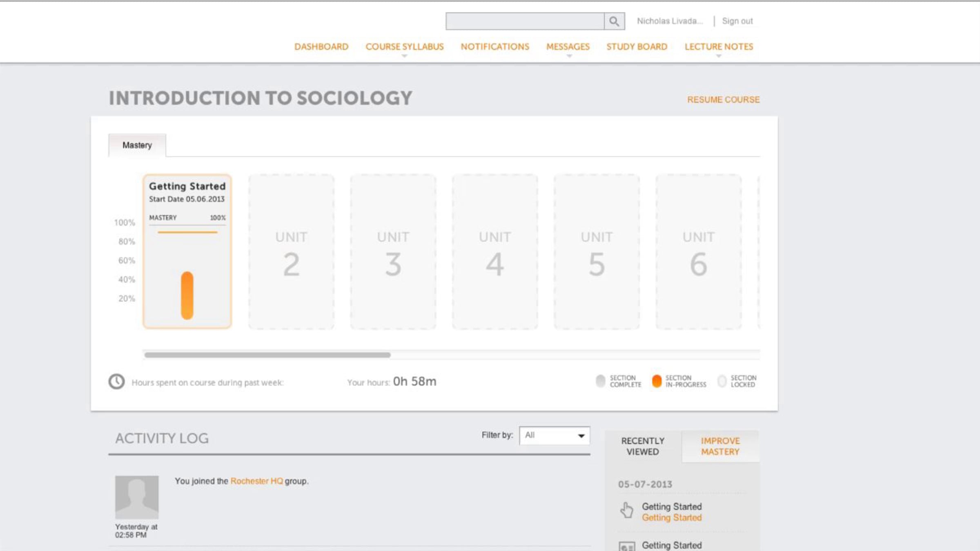Click the '60%' axis label

tap(126, 260)
